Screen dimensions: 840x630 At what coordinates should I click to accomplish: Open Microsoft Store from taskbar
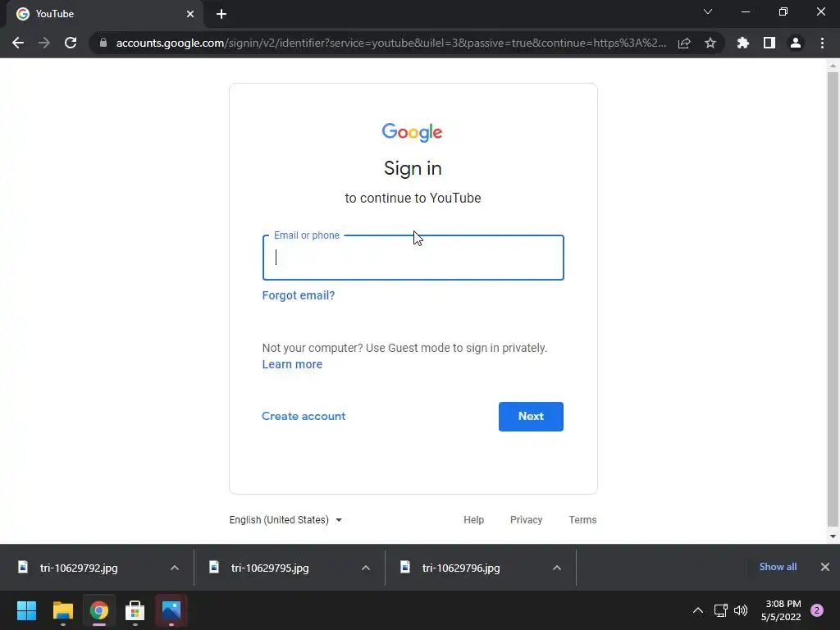[x=135, y=610]
